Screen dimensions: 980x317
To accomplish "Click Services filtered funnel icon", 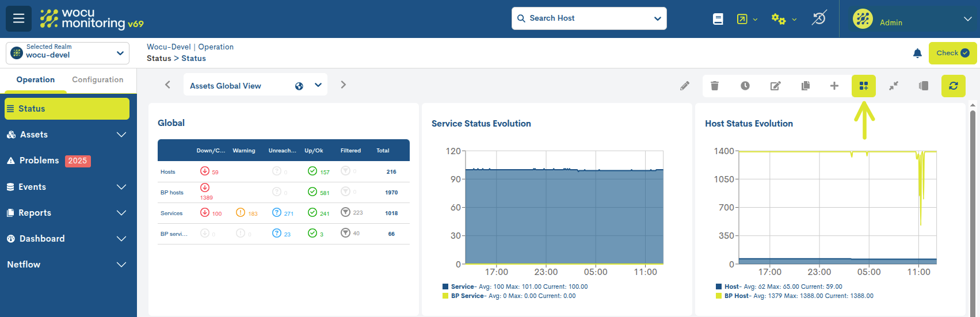I will (345, 212).
